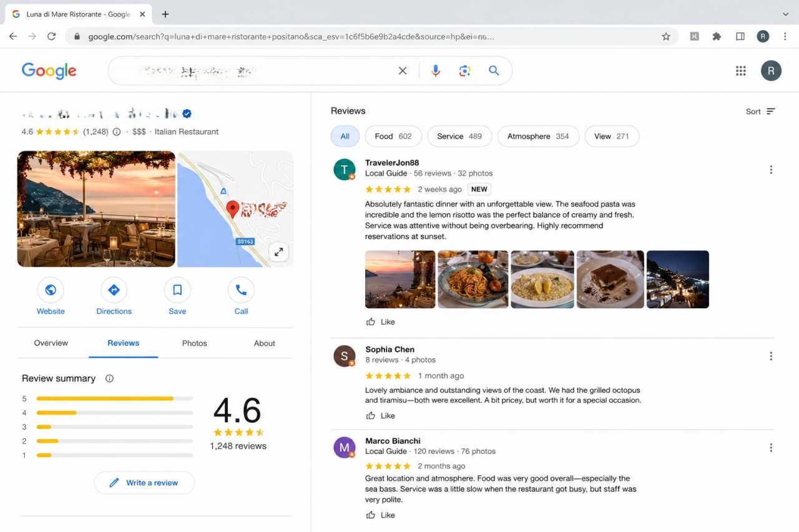Open more options for Sophia Chen's review
The height and width of the screenshot is (532, 799).
(x=771, y=356)
